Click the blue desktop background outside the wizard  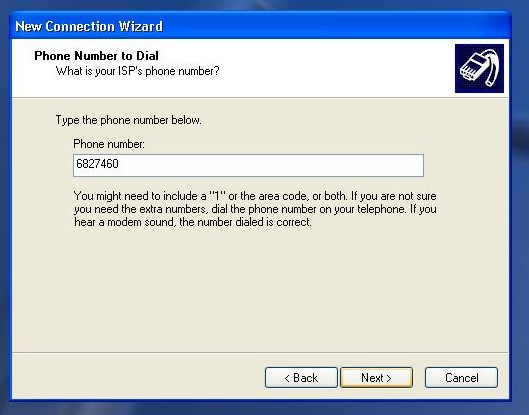[x=520, y=236]
